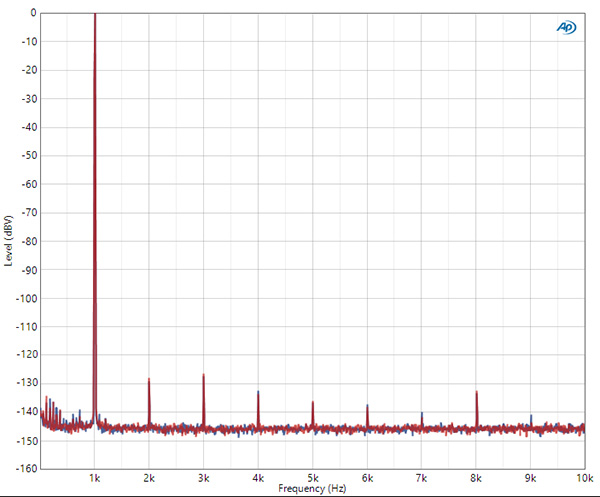Click the -100 level axis label
The width and height of the screenshot is (600, 497).
(27, 298)
